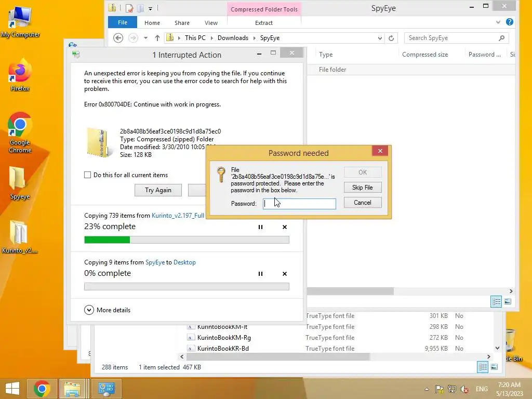The image size is (532, 399).
Task: Click ENG language indicator in taskbar
Action: 482,389
